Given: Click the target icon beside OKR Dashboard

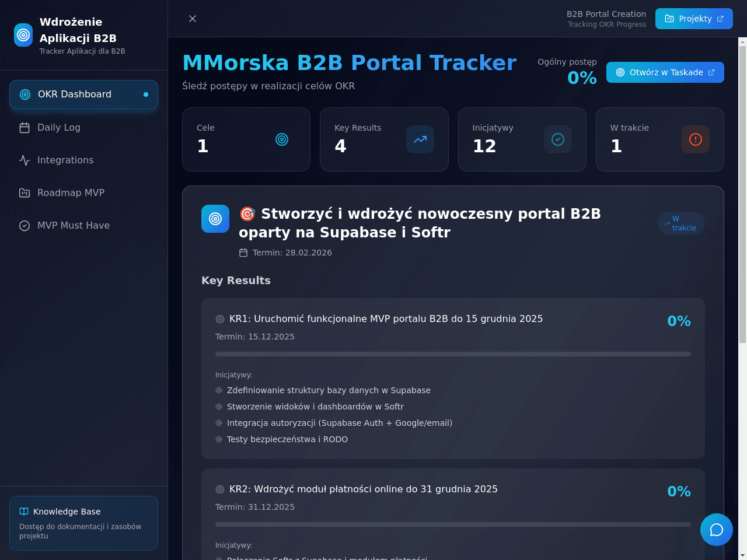Looking at the screenshot, I should 25,94.
